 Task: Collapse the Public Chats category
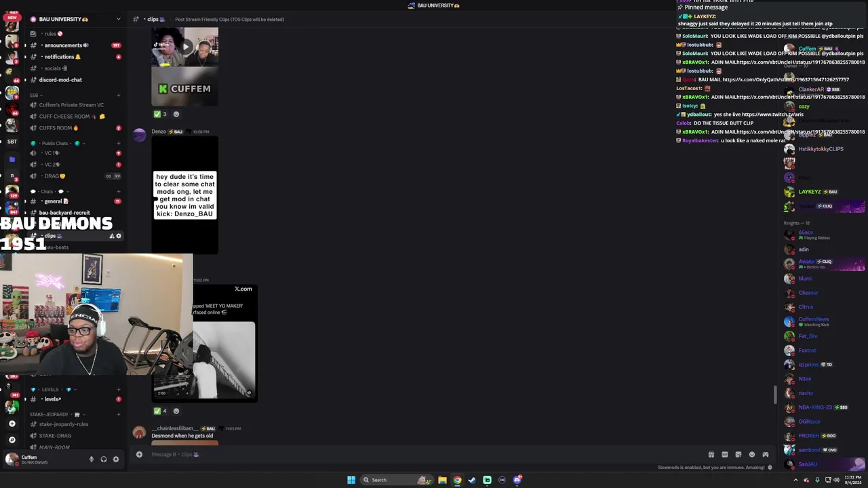(54, 144)
